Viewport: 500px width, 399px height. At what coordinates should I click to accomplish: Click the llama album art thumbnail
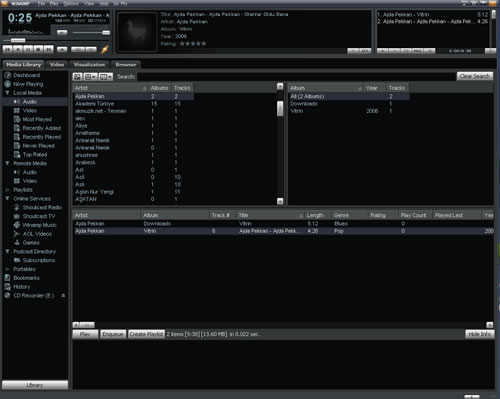pos(137,32)
